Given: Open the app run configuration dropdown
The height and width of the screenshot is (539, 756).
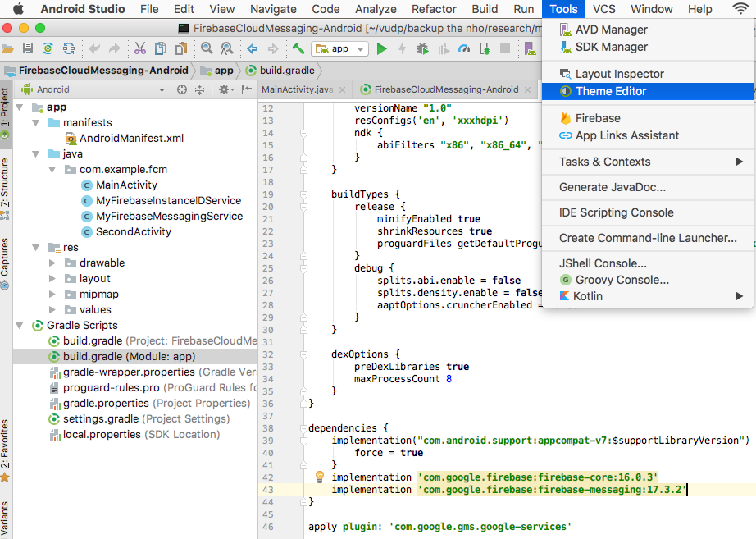Looking at the screenshot, I should click(x=340, y=49).
